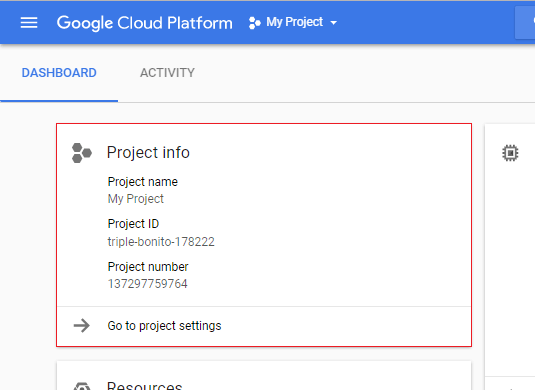
Task: Select the triple-bonito-178222 project ID
Action: (x=161, y=242)
